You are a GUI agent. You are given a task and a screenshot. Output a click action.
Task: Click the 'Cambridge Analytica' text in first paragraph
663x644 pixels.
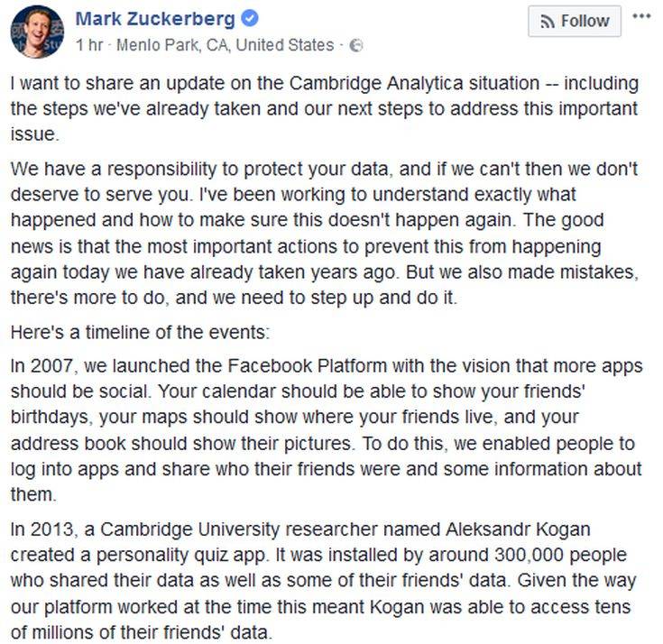[x=359, y=84]
